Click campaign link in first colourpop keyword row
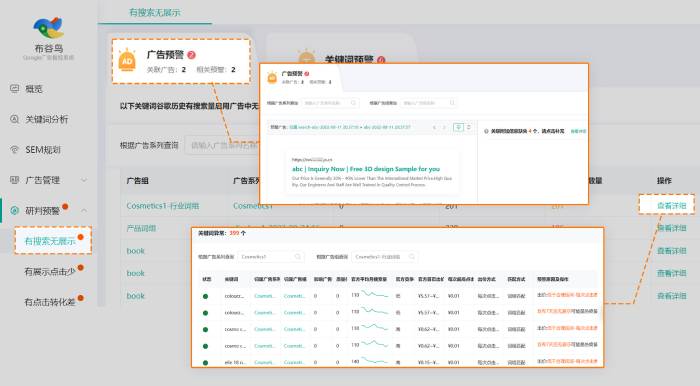The width and height of the screenshot is (700, 386). click(x=264, y=296)
